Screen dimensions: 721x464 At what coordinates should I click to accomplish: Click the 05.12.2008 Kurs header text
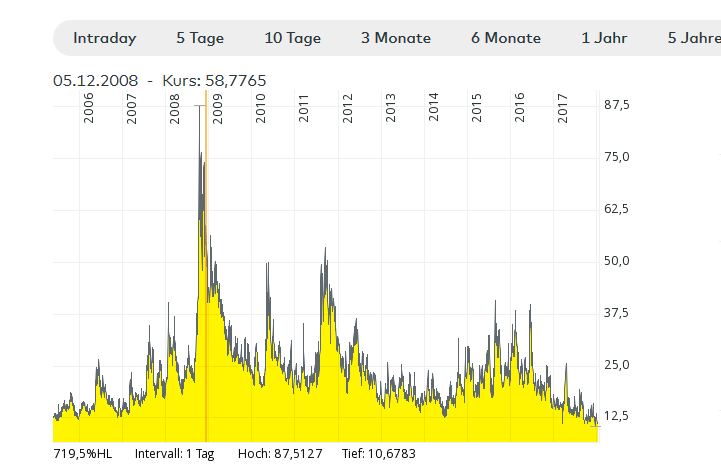tap(160, 80)
